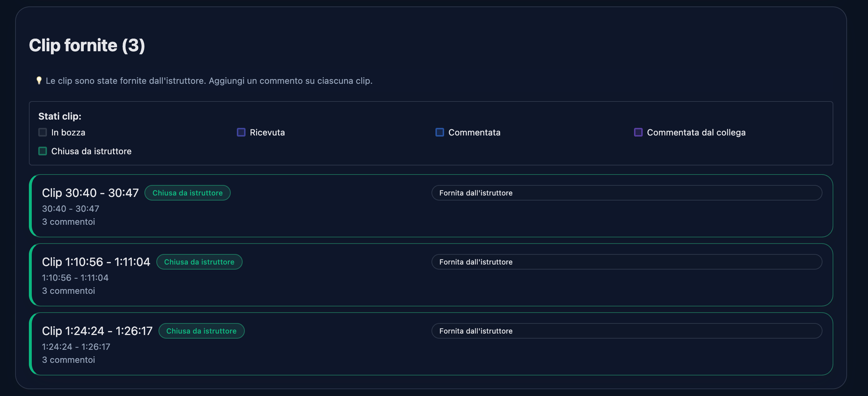Image resolution: width=868 pixels, height=396 pixels.
Task: Click the lightbulb hint icon
Action: click(39, 81)
